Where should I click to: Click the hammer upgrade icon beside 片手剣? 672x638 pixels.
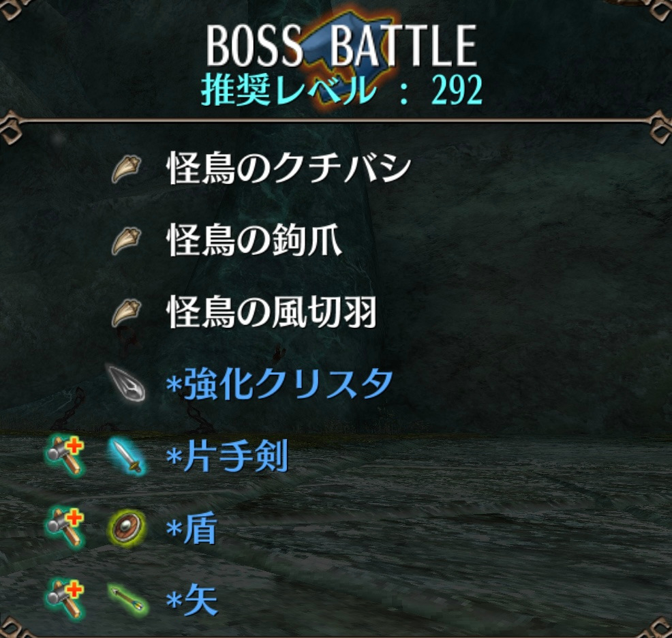pyautogui.click(x=65, y=455)
